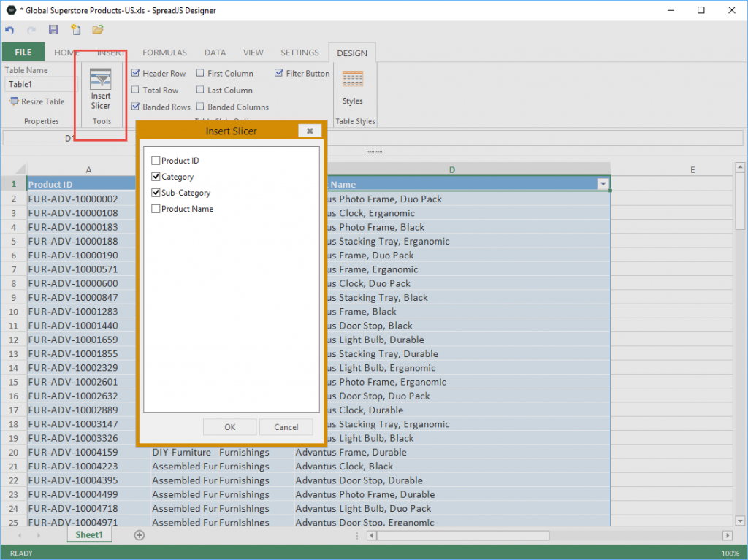The width and height of the screenshot is (748, 560).
Task: Click the horizontal scrollbar thumb
Action: click(x=462, y=536)
